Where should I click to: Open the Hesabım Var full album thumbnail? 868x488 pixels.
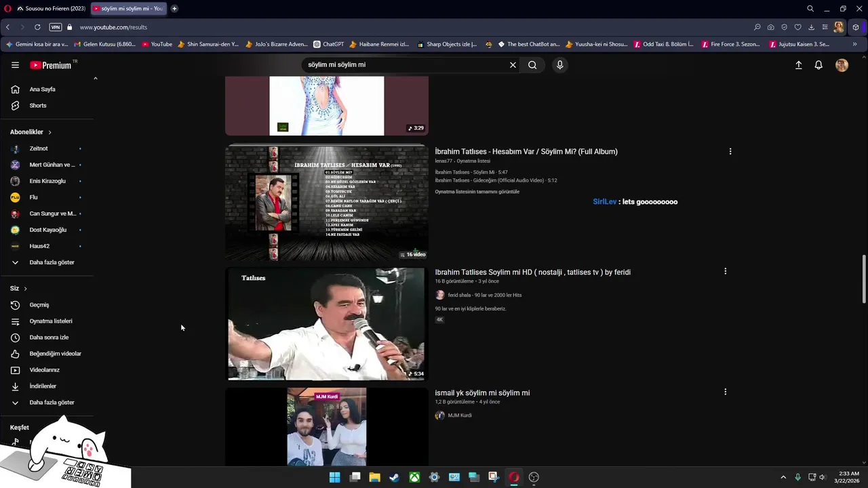[327, 202]
